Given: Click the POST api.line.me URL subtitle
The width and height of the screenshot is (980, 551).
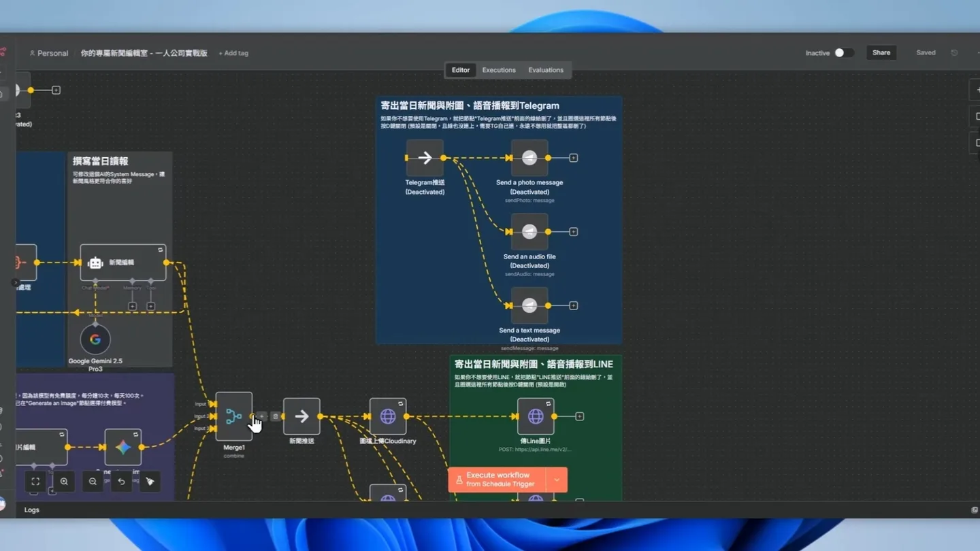Looking at the screenshot, I should 536,450.
